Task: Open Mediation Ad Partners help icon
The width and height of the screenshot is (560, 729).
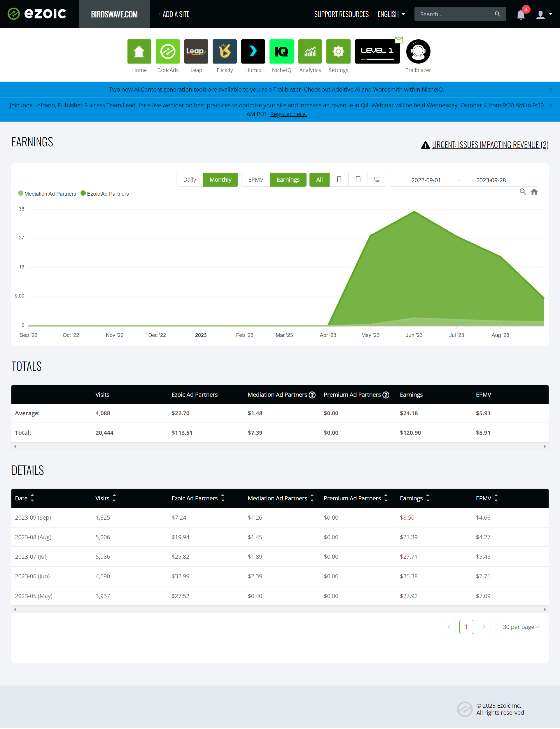Action: [x=312, y=395]
